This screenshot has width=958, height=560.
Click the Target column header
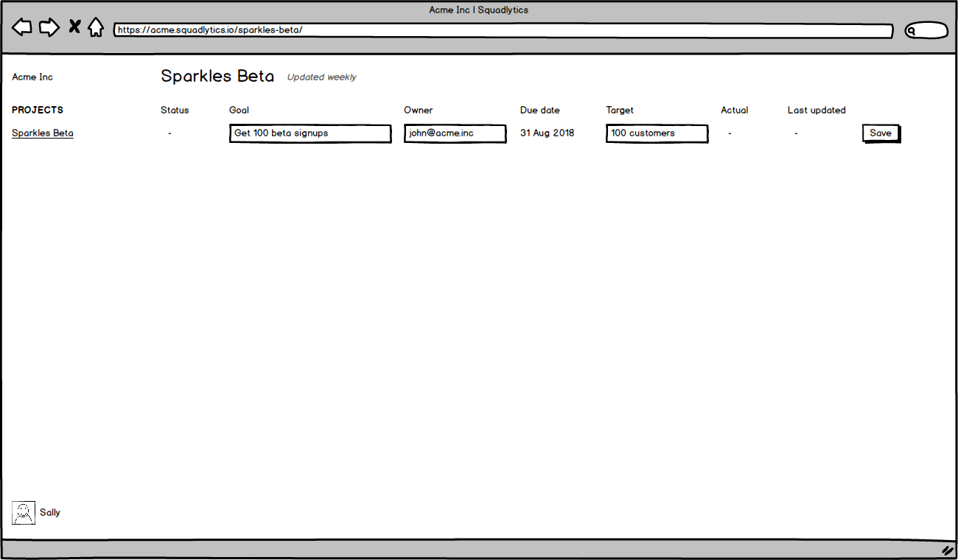[x=620, y=110]
